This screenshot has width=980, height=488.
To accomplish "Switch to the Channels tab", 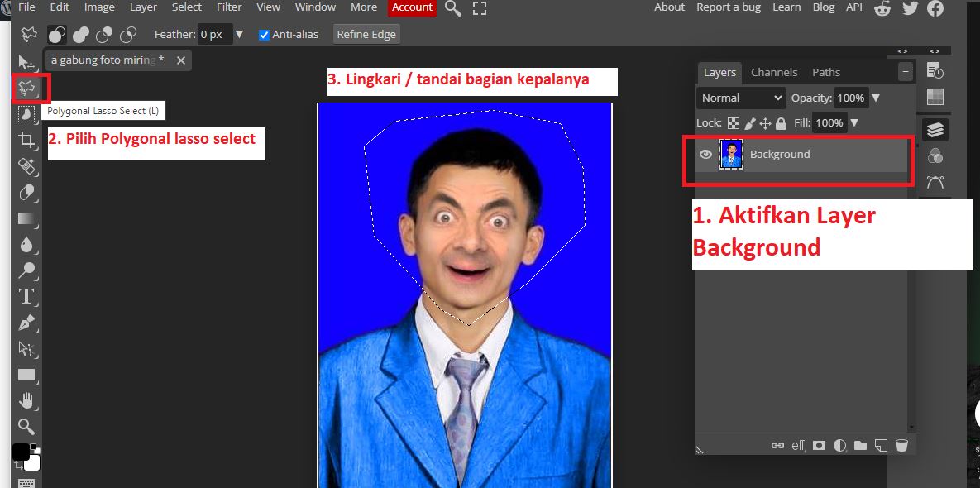I will [x=774, y=73].
